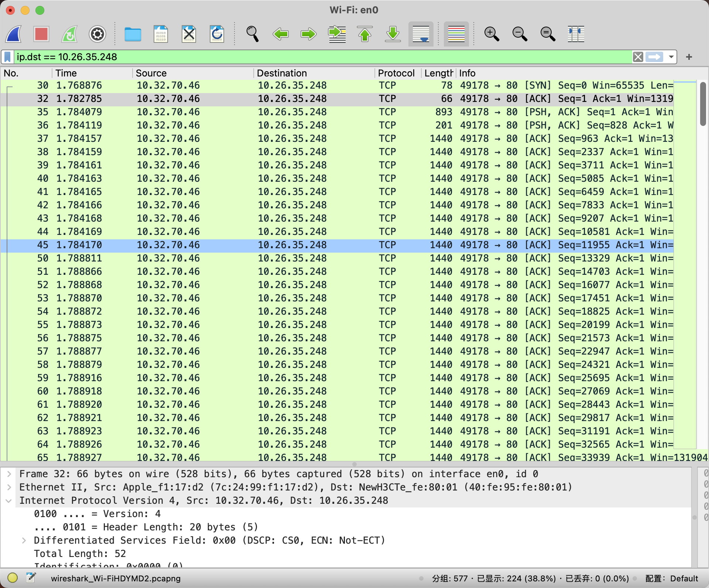Open a capture file folder icon
This screenshot has width=709, height=588.
pyautogui.click(x=133, y=34)
